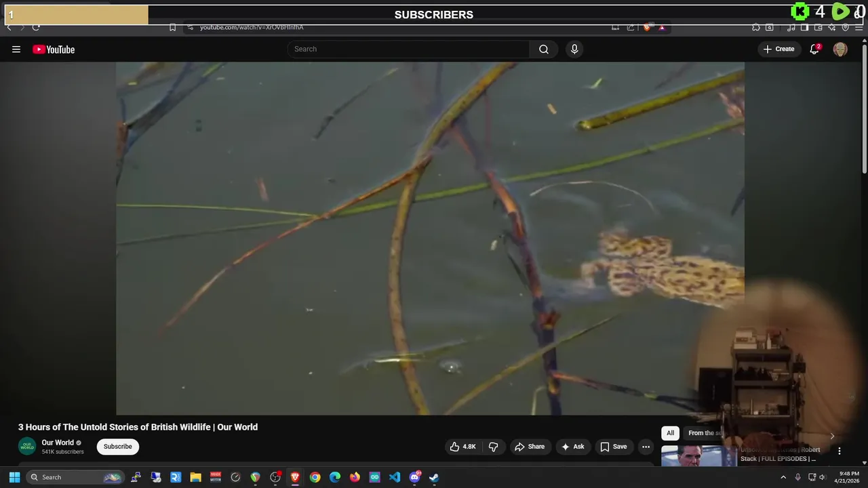Viewport: 868px width, 488px height.
Task: Open Brave Wallet icon
Action: (818, 27)
